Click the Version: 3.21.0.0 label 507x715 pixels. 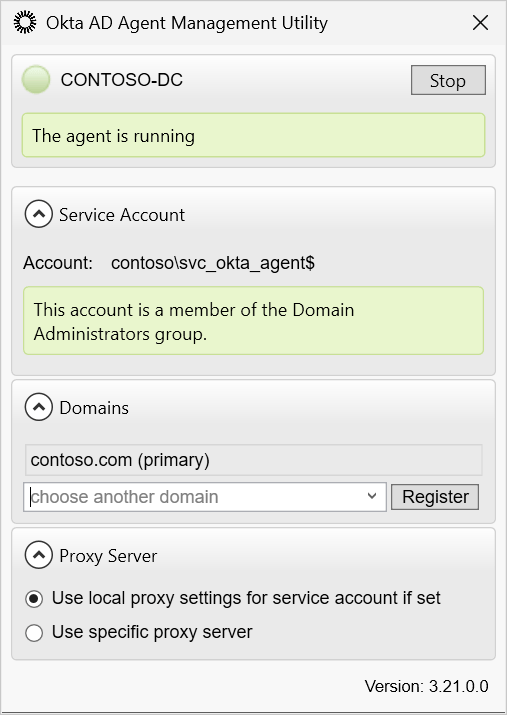(427, 686)
